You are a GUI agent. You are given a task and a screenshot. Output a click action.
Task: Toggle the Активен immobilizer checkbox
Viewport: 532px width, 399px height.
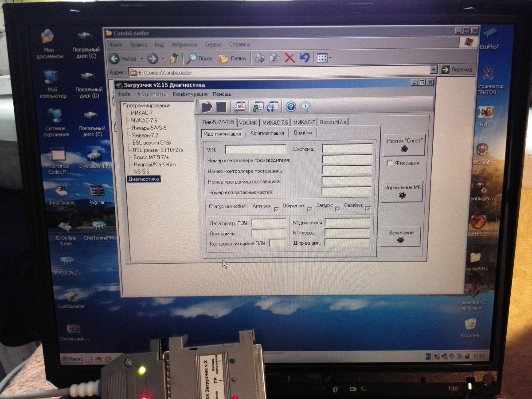coord(276,209)
